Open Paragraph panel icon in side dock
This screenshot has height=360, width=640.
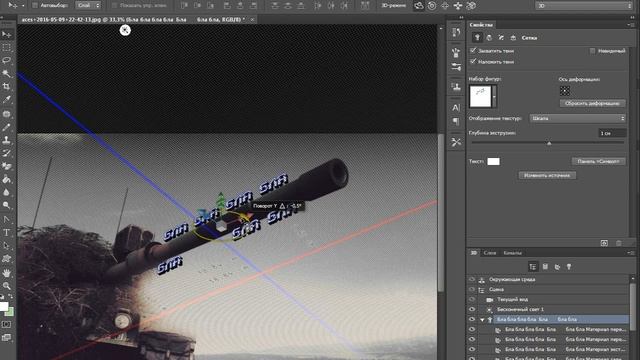[456, 121]
